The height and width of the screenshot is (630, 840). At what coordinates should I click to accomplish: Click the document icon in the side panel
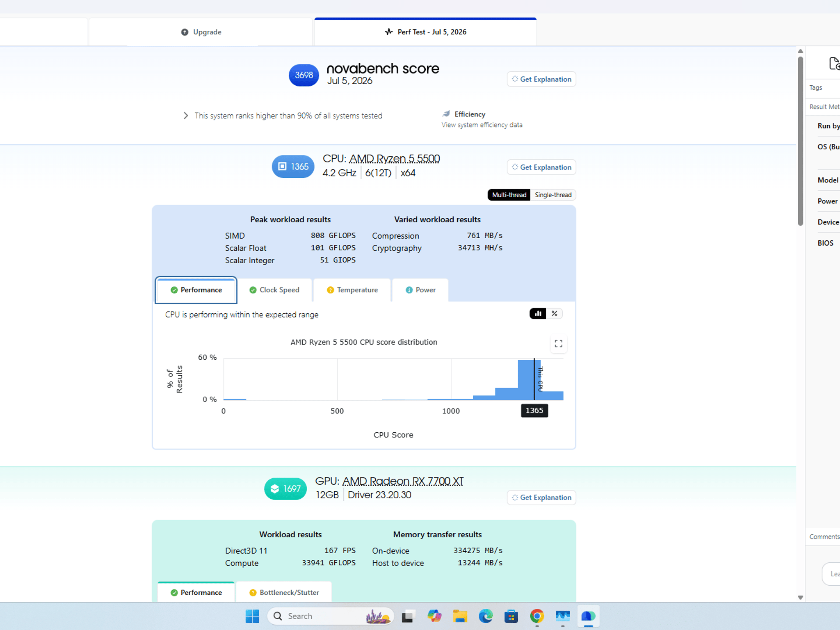(x=834, y=64)
